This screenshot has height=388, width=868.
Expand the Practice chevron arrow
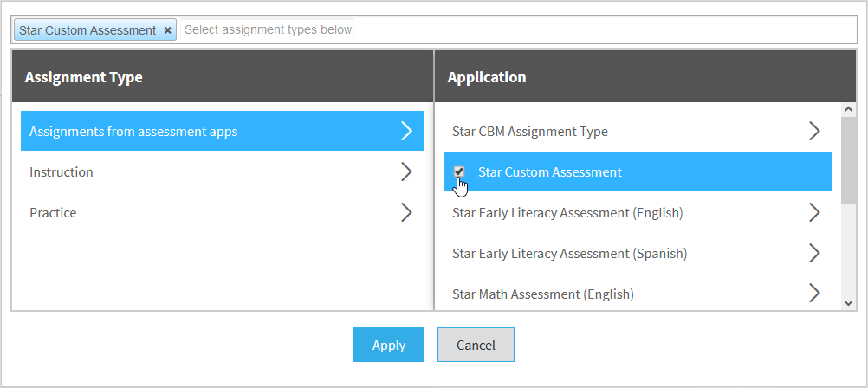point(407,212)
